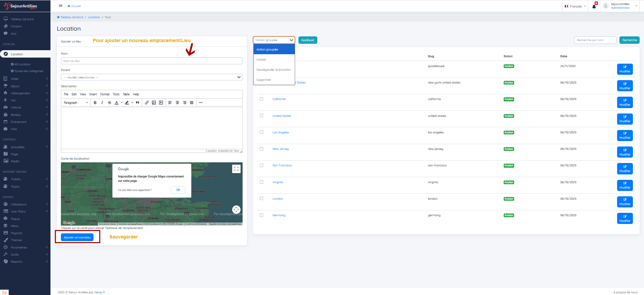Toggle fullscreen view on the map
644x295 pixels.
pyautogui.click(x=236, y=169)
